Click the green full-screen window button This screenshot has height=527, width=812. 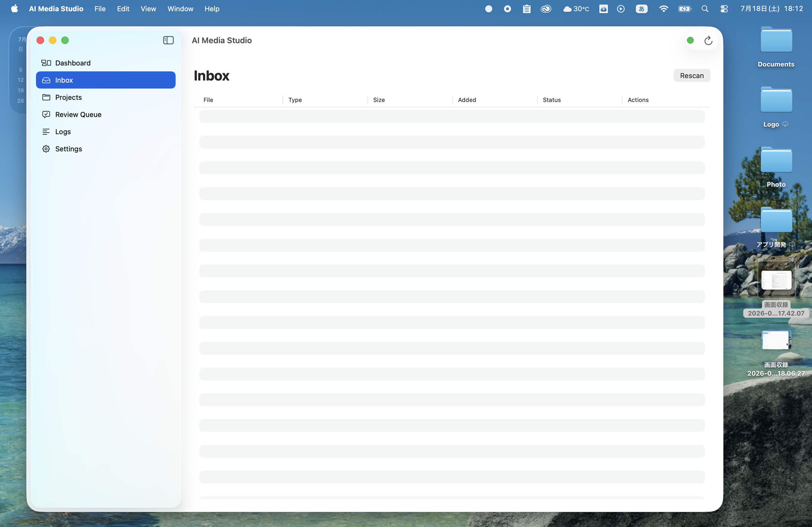tap(65, 40)
